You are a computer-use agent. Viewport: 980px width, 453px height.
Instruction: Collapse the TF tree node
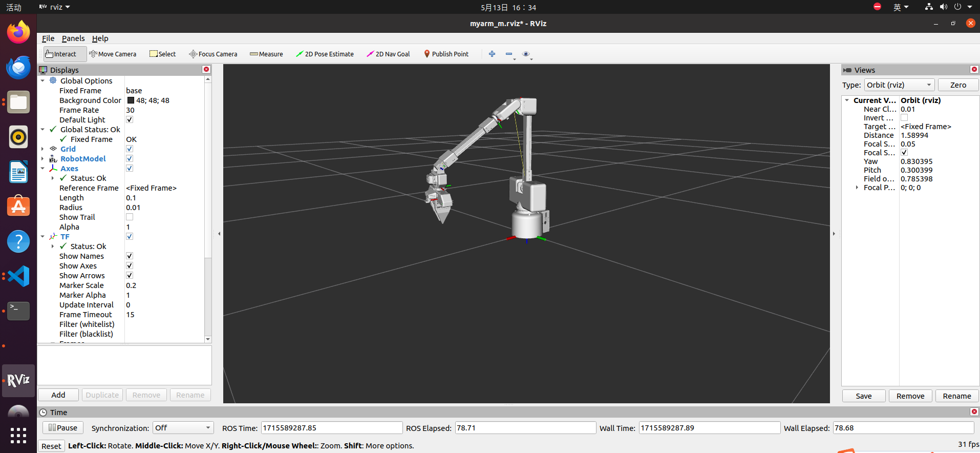(42, 237)
